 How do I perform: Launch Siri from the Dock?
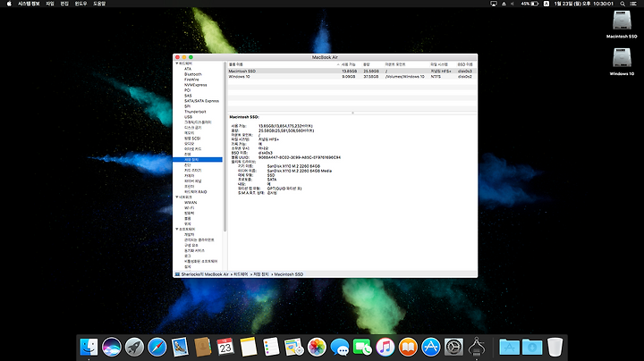[x=112, y=347]
